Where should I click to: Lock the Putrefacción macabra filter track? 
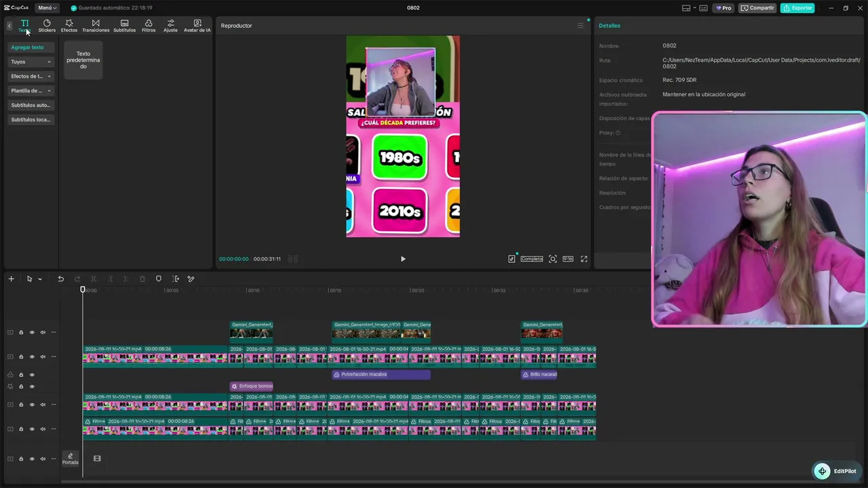[21, 375]
